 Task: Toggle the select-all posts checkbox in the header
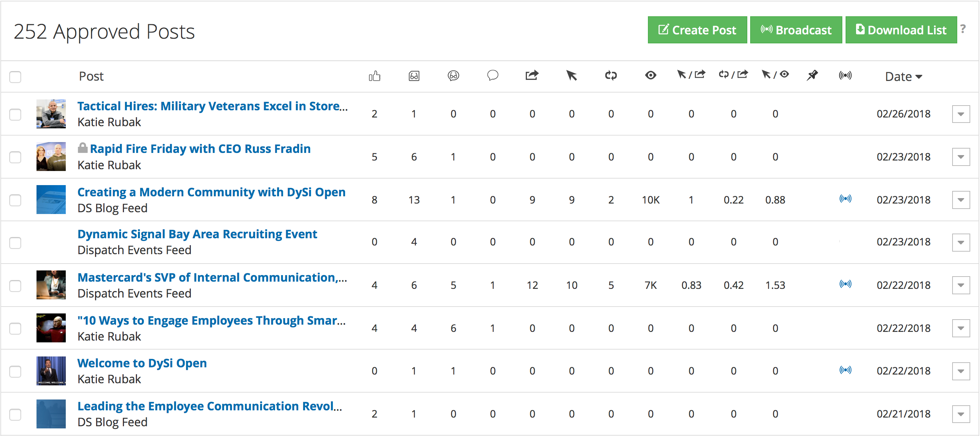[x=15, y=77]
